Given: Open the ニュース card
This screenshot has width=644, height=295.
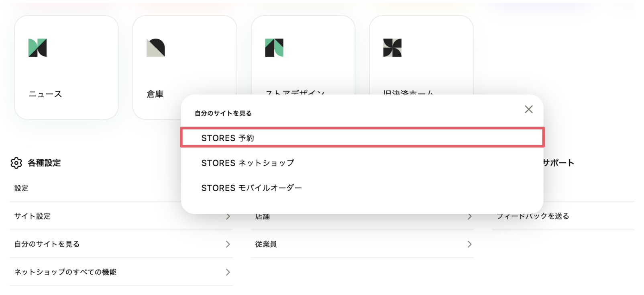Looking at the screenshot, I should [45, 94].
